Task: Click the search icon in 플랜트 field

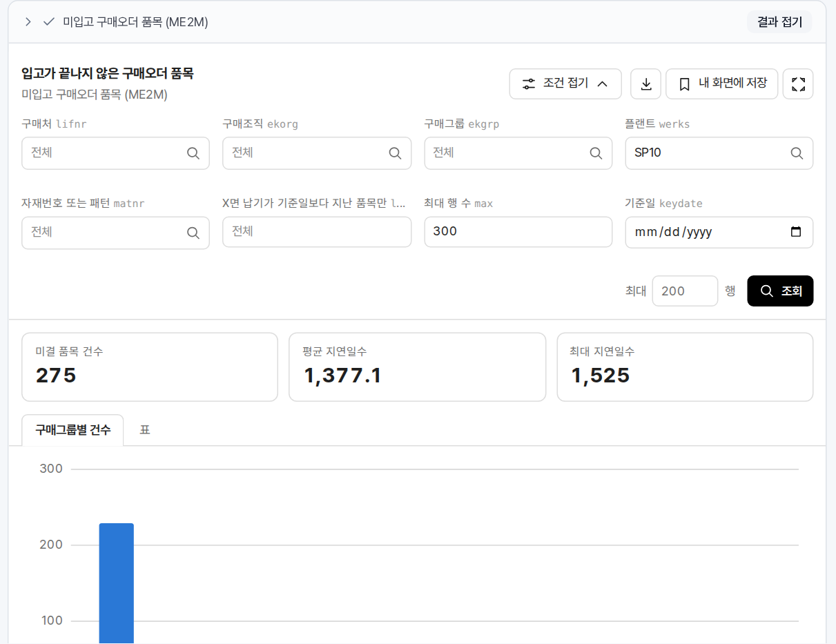Action: point(797,153)
